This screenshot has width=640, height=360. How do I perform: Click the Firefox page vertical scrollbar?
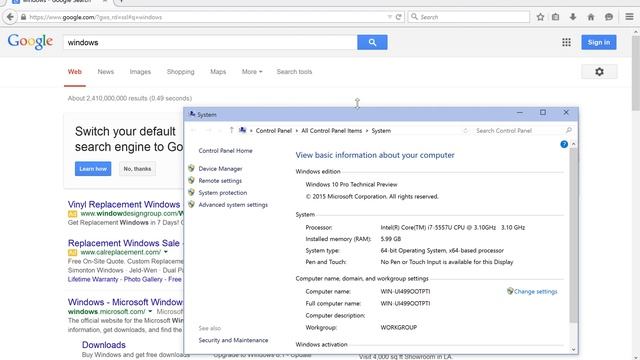(636, 73)
